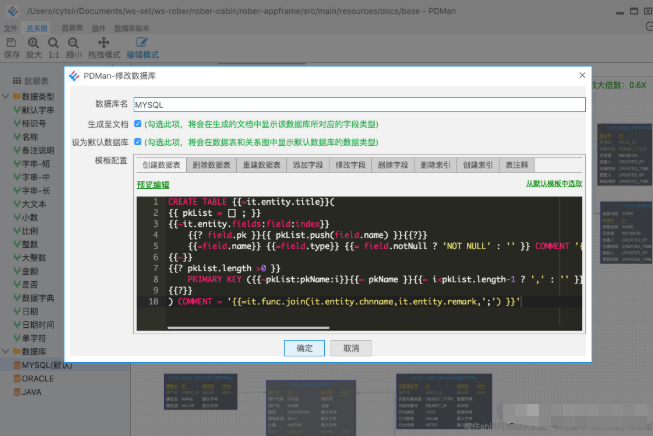The image size is (653, 436).
Task: Collapse the 数据库 folder tree node
Action: pyautogui.click(x=6, y=351)
